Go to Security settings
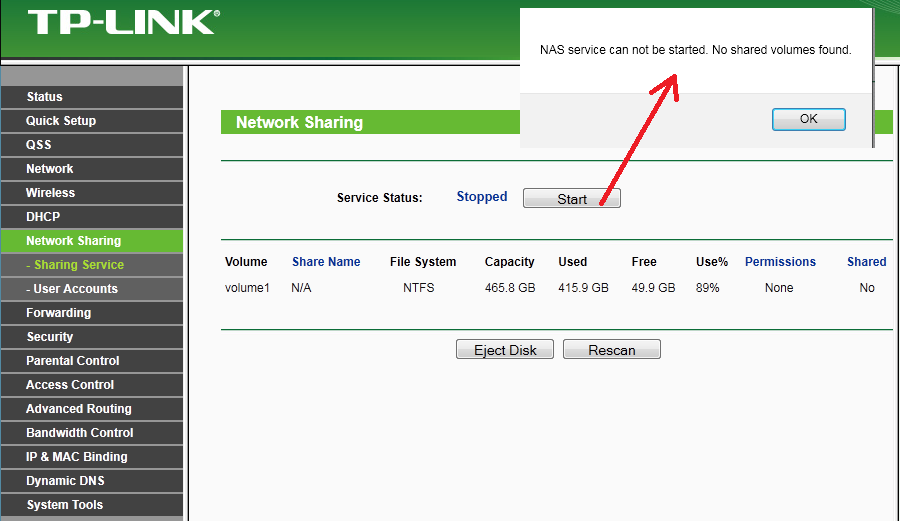 [x=92, y=337]
